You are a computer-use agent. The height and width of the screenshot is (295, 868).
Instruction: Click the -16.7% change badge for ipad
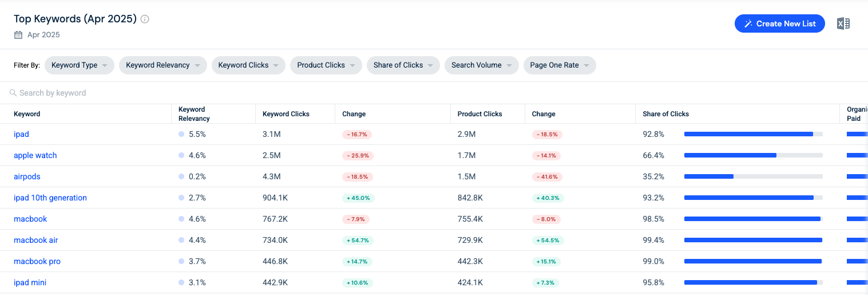(357, 135)
